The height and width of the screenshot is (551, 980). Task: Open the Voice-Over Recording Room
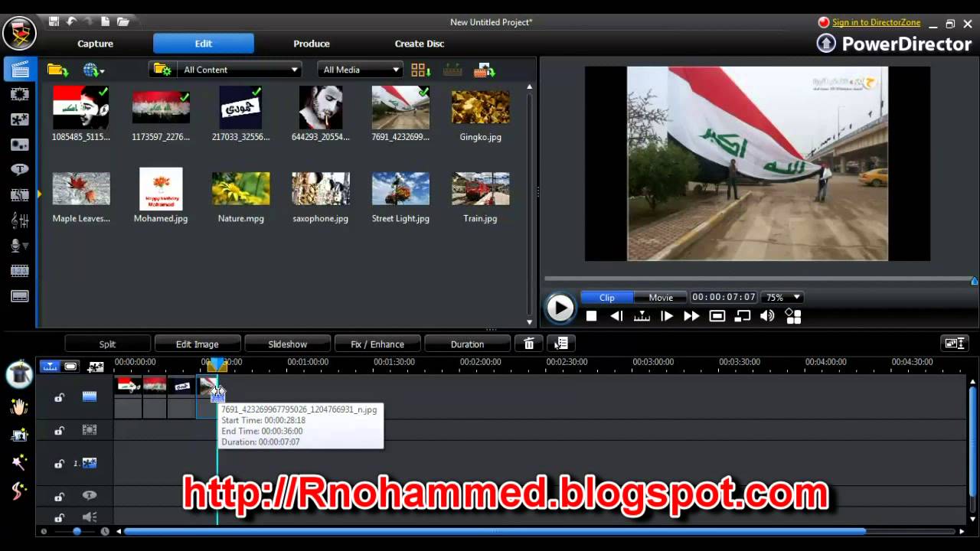pyautogui.click(x=20, y=246)
